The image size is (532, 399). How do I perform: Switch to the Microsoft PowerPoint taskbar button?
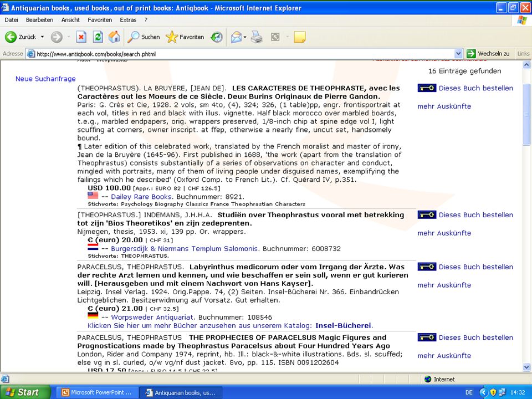(x=96, y=392)
